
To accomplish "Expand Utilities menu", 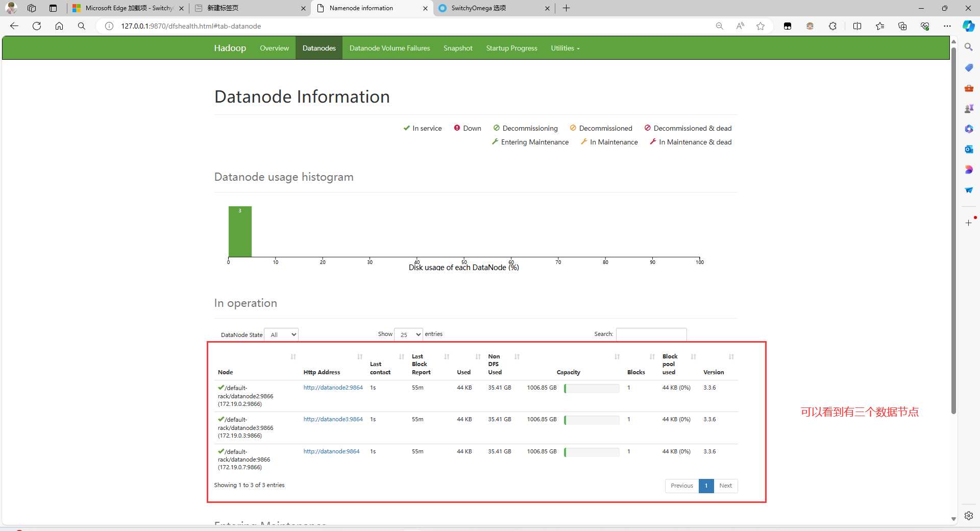I will click(565, 48).
